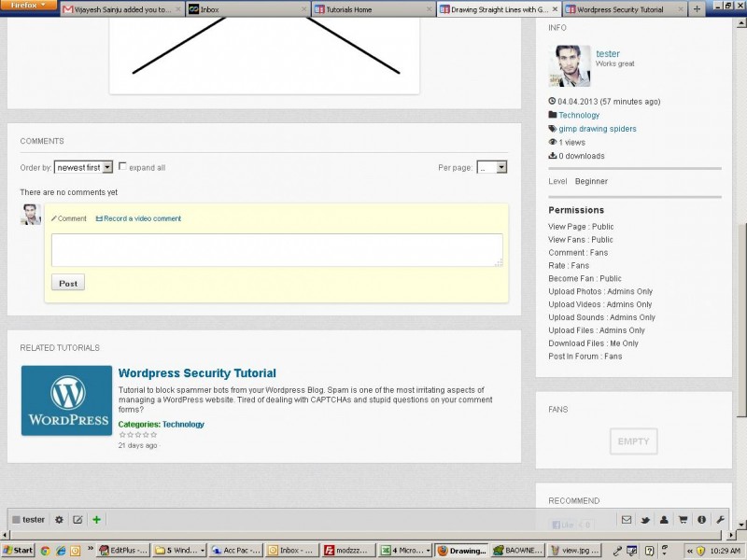Rate the Wordpress tutorial using the stars
747x560 pixels.
click(x=137, y=435)
